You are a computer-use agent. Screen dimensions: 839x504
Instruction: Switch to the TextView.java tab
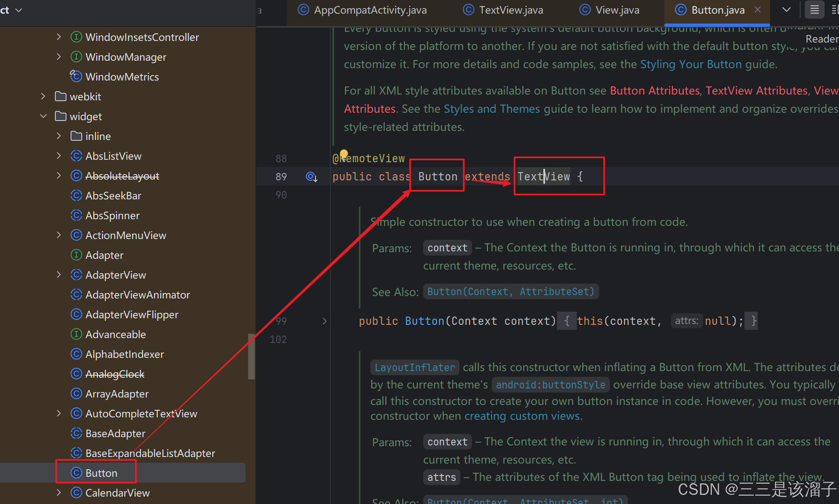(511, 10)
